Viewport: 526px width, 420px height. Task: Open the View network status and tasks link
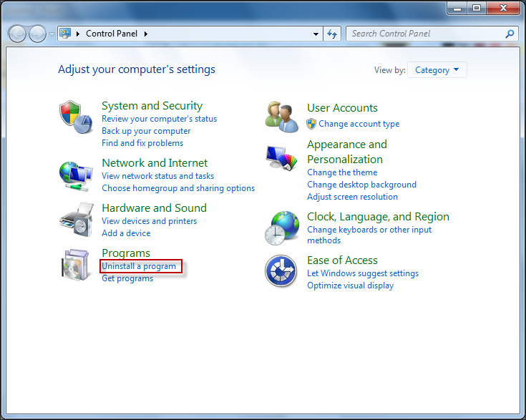[x=157, y=176]
